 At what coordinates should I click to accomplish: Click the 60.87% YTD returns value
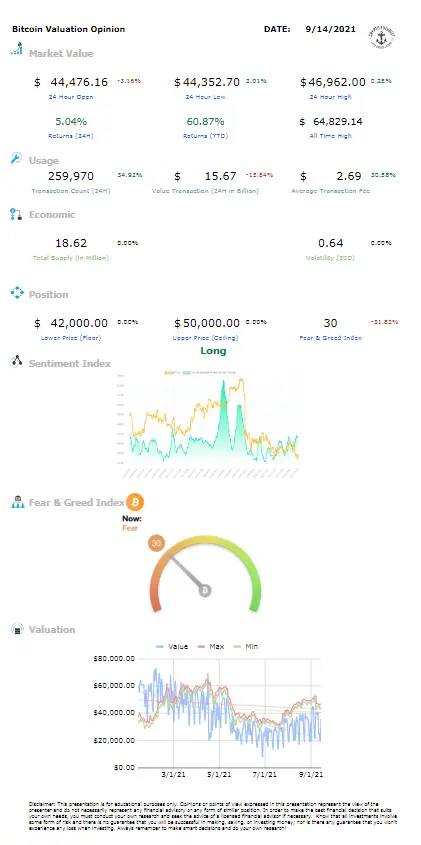(205, 121)
